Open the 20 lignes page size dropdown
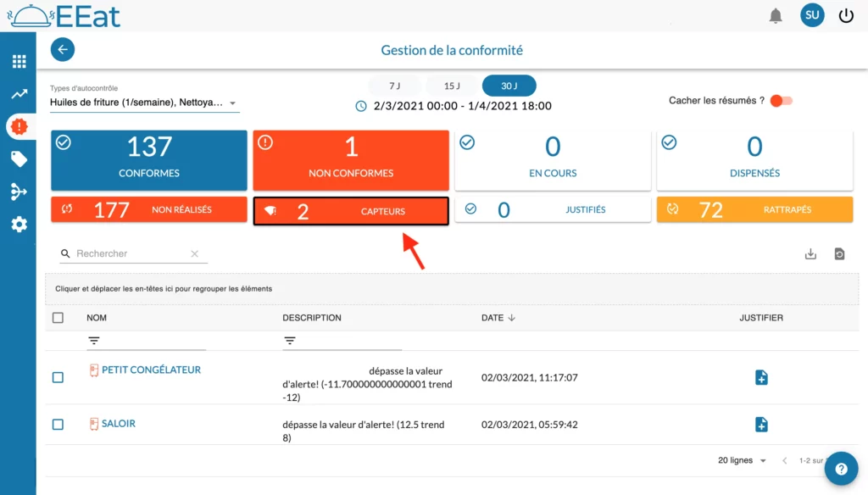The height and width of the screenshot is (495, 868). (x=742, y=460)
